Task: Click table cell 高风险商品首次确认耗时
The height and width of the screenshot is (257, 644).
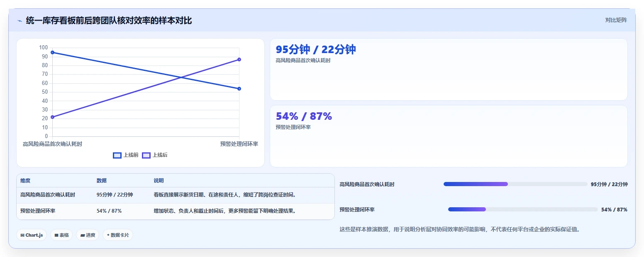Action: tap(48, 194)
